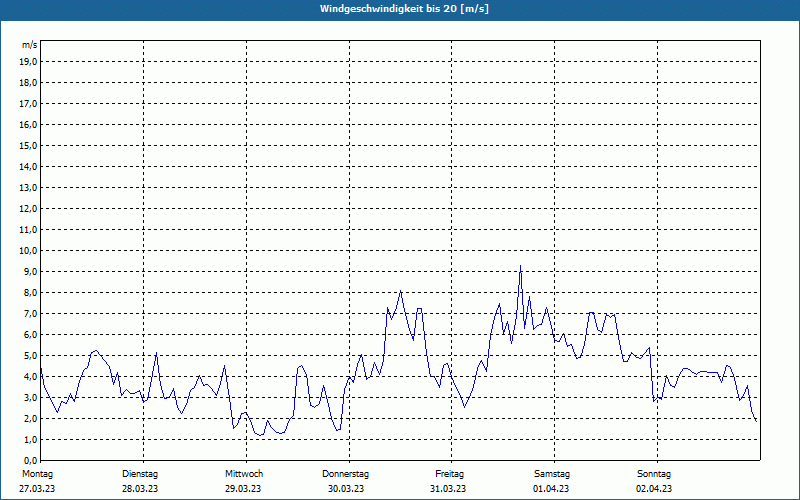Click the 'Mittwoch' day label
This screenshot has height=500, width=800.
[244, 474]
